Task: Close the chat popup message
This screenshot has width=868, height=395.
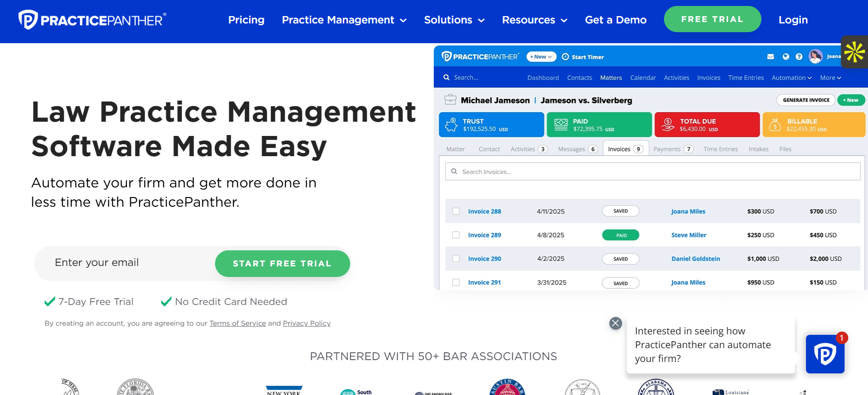Action: [615, 323]
